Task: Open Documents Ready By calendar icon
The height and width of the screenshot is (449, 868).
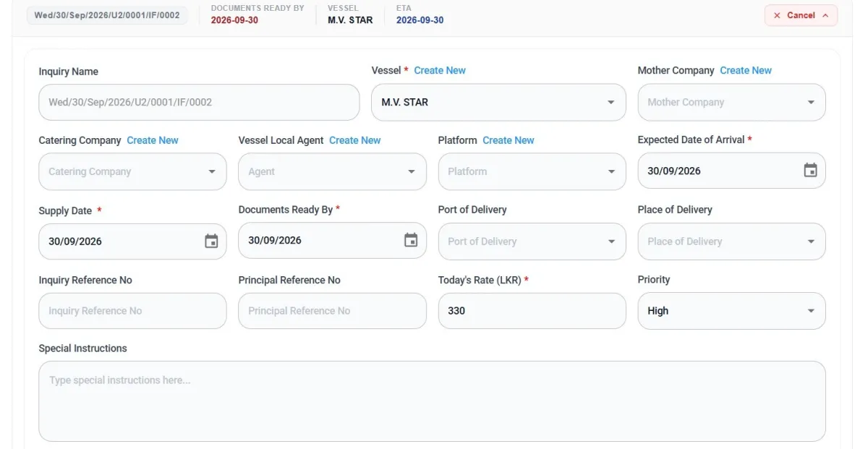Action: point(411,240)
